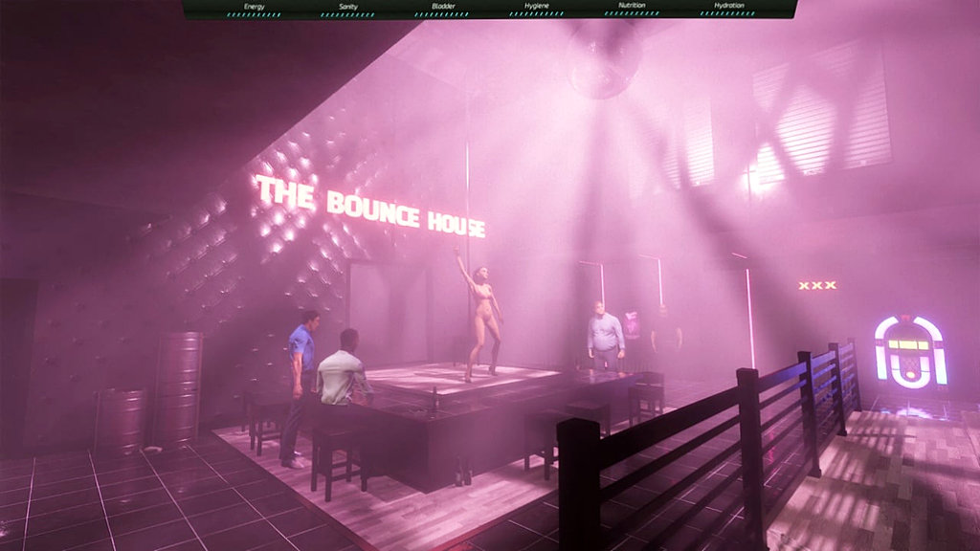Click the Bladder stat label
This screenshot has width=980, height=551.
pos(443,7)
